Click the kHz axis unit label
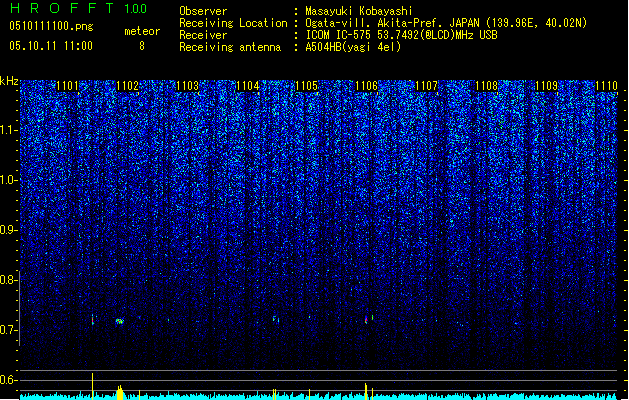629x400 pixels. 9,81
